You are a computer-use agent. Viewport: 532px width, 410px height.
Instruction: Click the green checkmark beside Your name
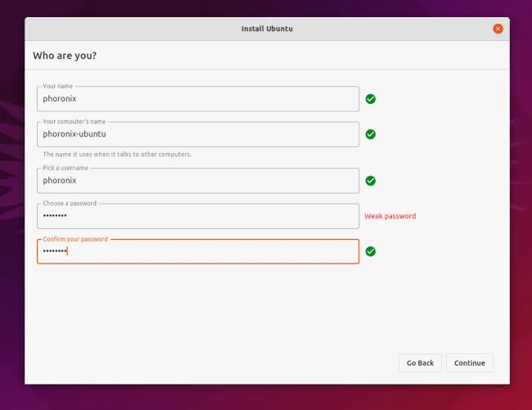pos(370,99)
